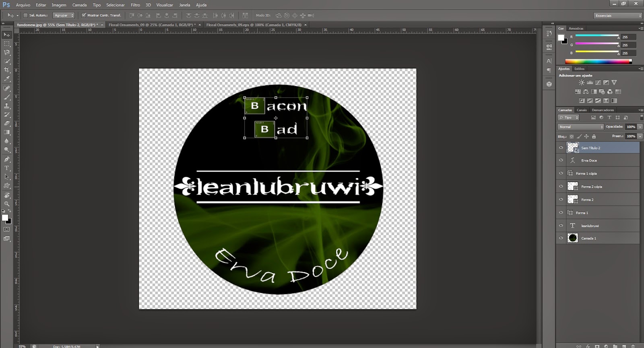Add a Vibrance adjustment

[614, 83]
